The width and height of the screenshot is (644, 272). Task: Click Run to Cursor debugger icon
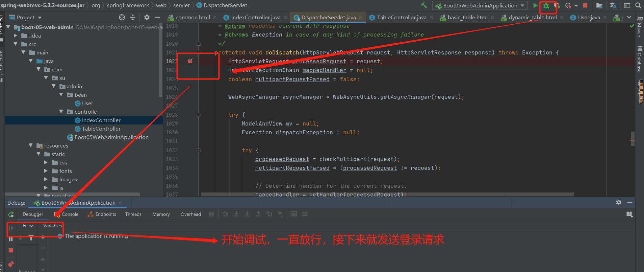pos(280,214)
